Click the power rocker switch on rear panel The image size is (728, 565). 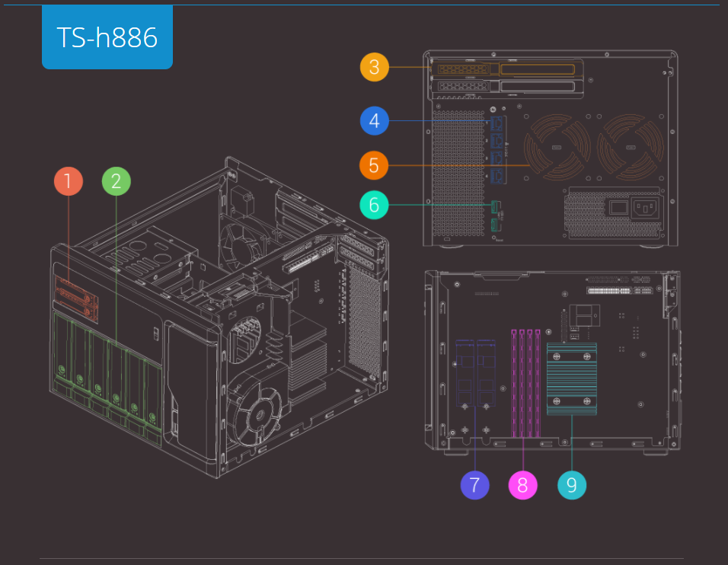point(618,206)
